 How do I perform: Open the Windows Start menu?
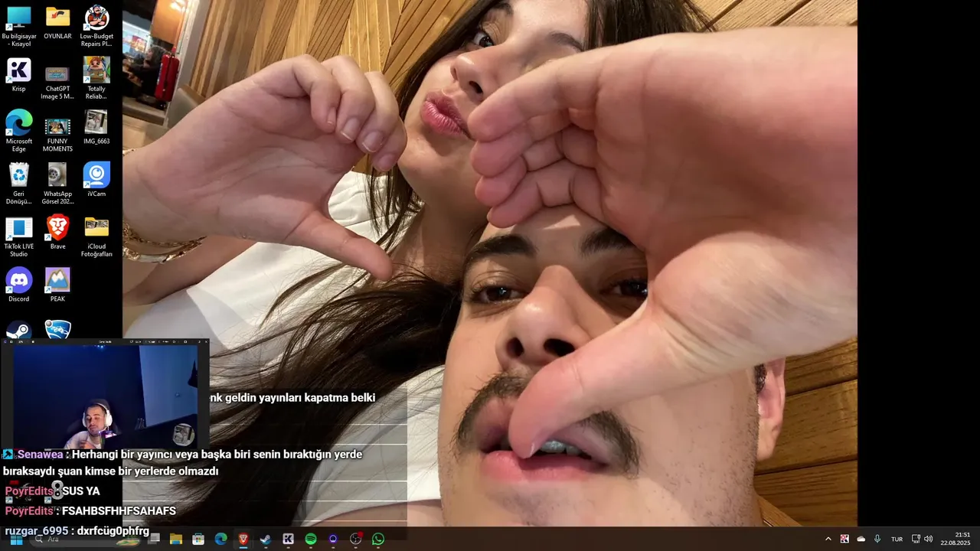click(x=16, y=540)
